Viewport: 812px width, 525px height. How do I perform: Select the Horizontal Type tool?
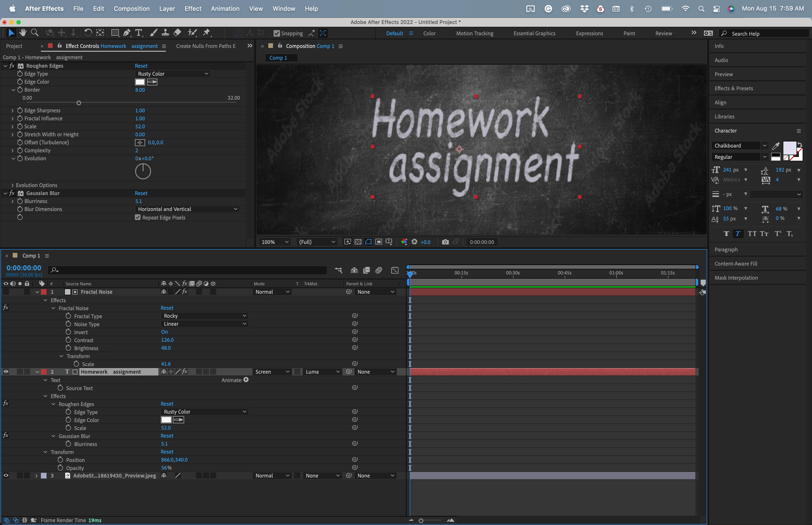point(139,33)
